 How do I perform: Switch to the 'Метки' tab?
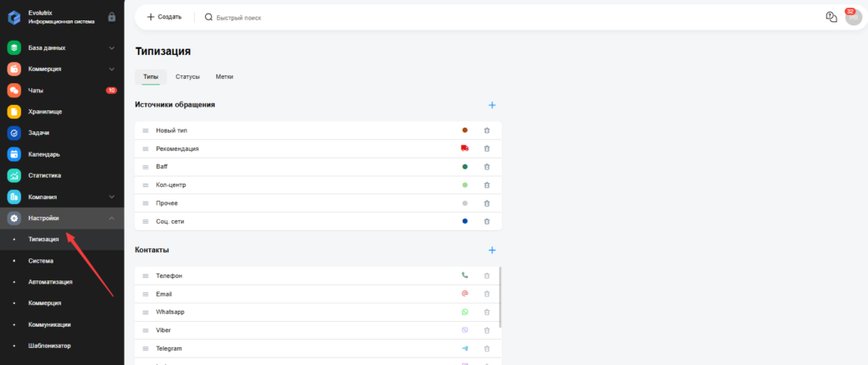(x=224, y=77)
